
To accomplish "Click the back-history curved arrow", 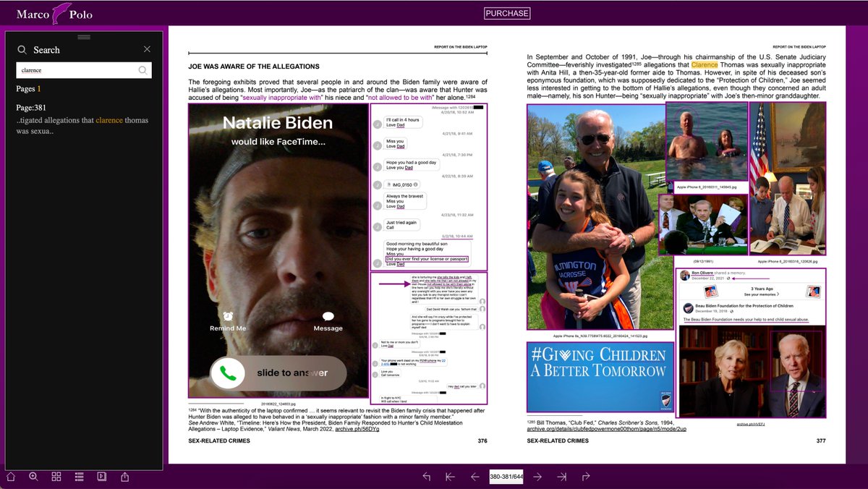I will pyautogui.click(x=426, y=477).
